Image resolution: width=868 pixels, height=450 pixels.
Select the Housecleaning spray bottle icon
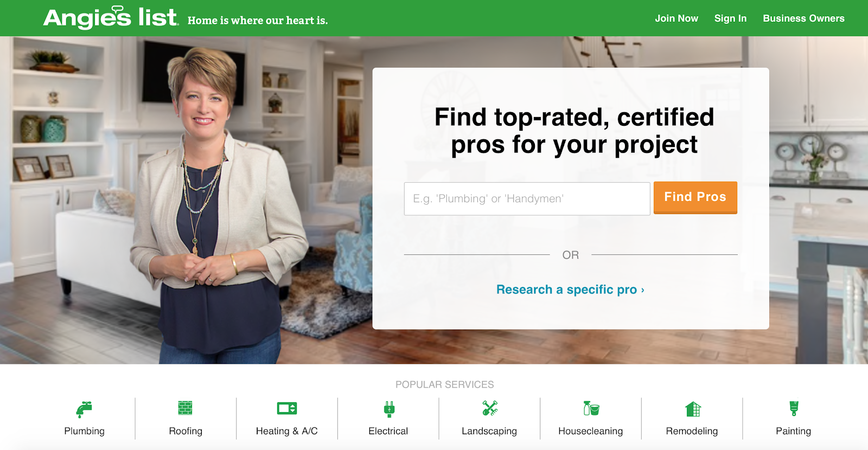pyautogui.click(x=591, y=408)
